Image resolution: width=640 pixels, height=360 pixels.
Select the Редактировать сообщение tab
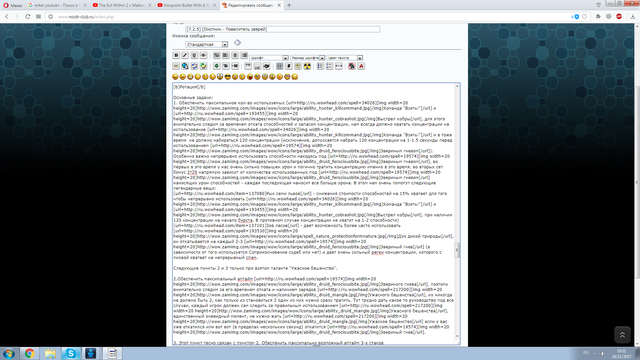pyautogui.click(x=251, y=5)
